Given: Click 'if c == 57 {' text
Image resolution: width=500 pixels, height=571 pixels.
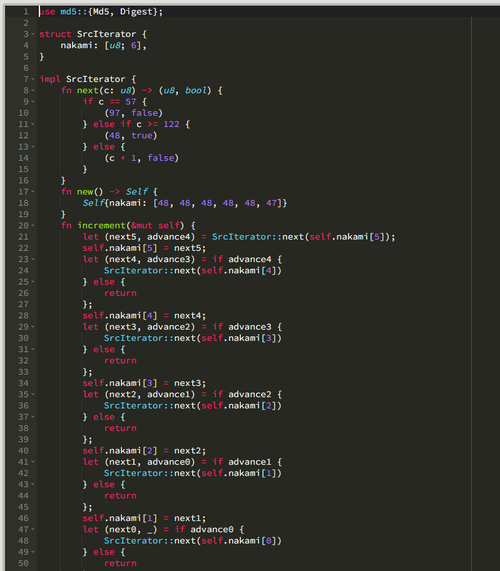Looking at the screenshot, I should [x=115, y=102].
